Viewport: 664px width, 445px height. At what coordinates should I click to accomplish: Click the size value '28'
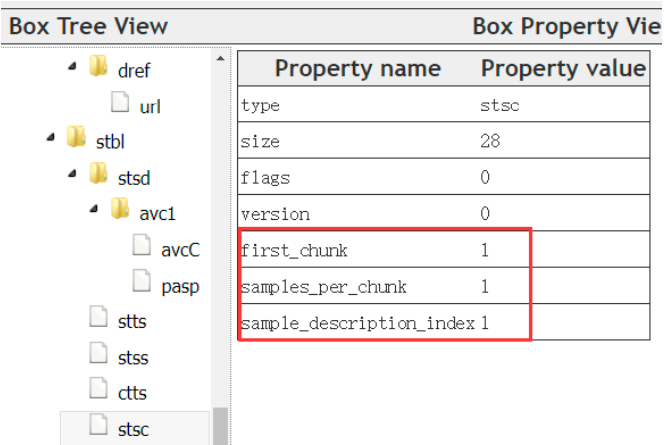[x=490, y=141]
